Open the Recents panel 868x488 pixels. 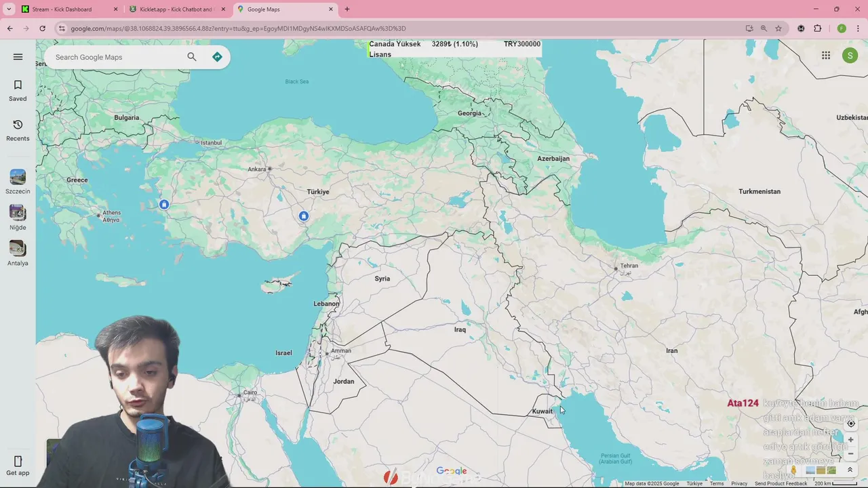tap(18, 130)
